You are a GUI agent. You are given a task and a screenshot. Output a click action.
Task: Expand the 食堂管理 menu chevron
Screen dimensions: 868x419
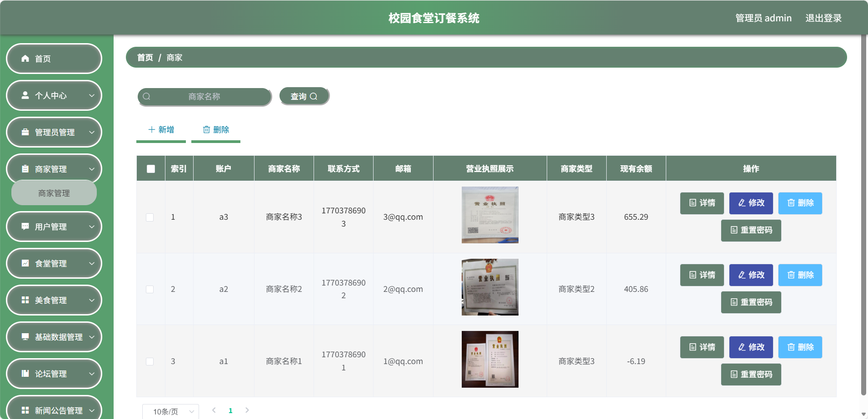pyautogui.click(x=92, y=263)
